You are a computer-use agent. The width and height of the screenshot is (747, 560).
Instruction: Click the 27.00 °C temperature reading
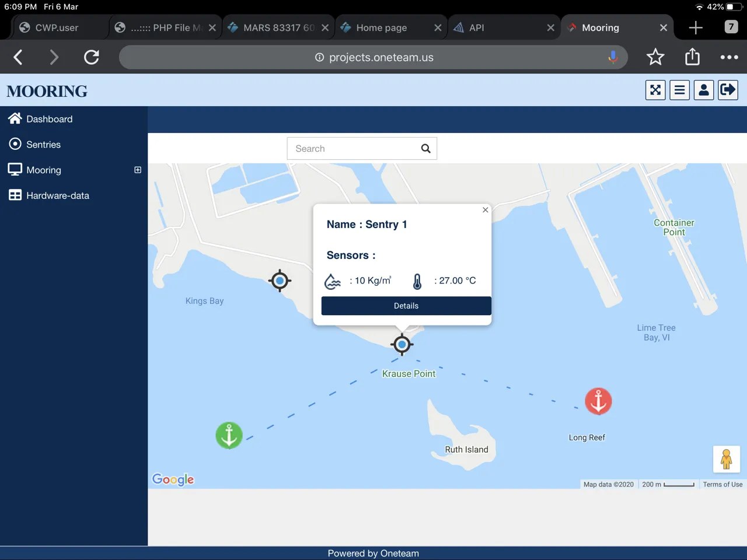(455, 281)
